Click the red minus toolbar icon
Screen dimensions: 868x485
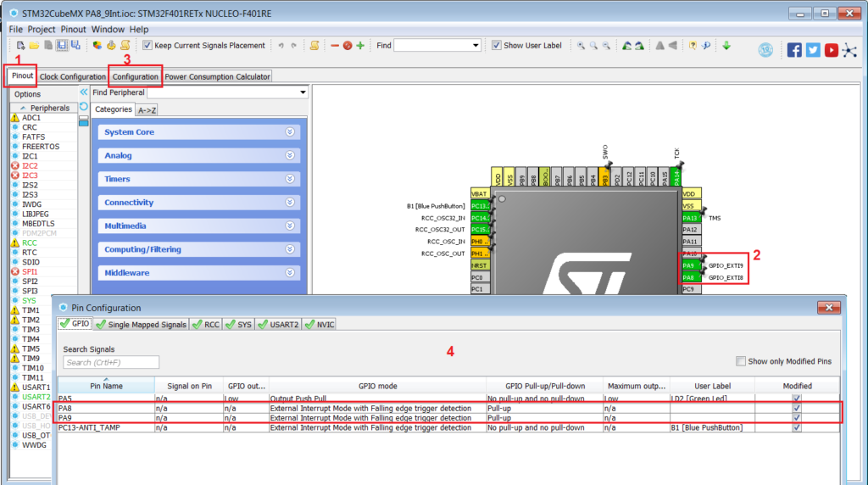pos(334,46)
